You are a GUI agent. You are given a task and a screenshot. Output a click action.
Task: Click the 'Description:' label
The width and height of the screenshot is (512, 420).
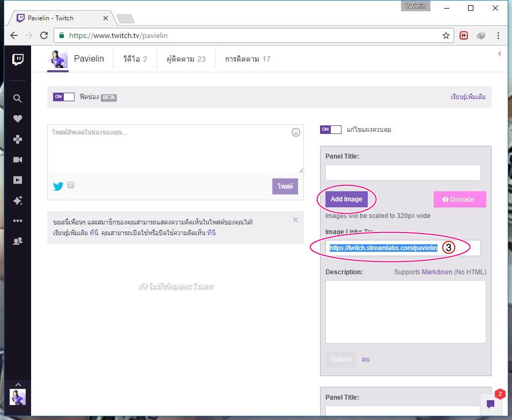pos(344,272)
